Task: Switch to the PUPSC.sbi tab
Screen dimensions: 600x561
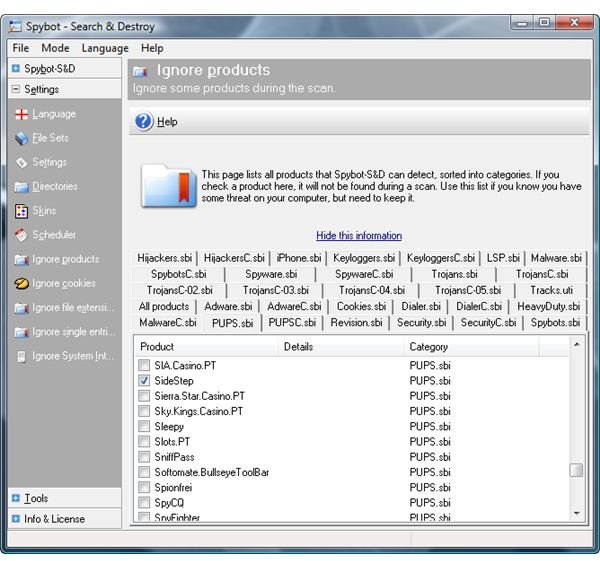Action: click(x=292, y=323)
